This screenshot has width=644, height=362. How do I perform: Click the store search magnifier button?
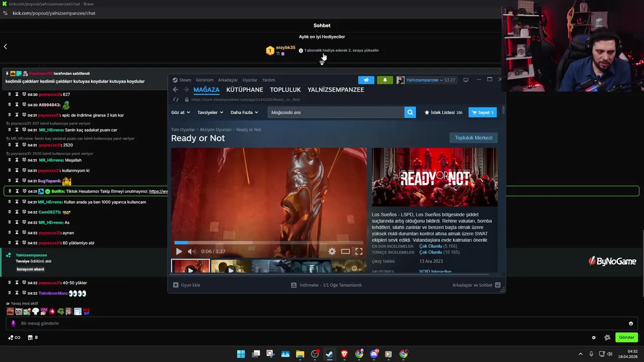tap(410, 113)
